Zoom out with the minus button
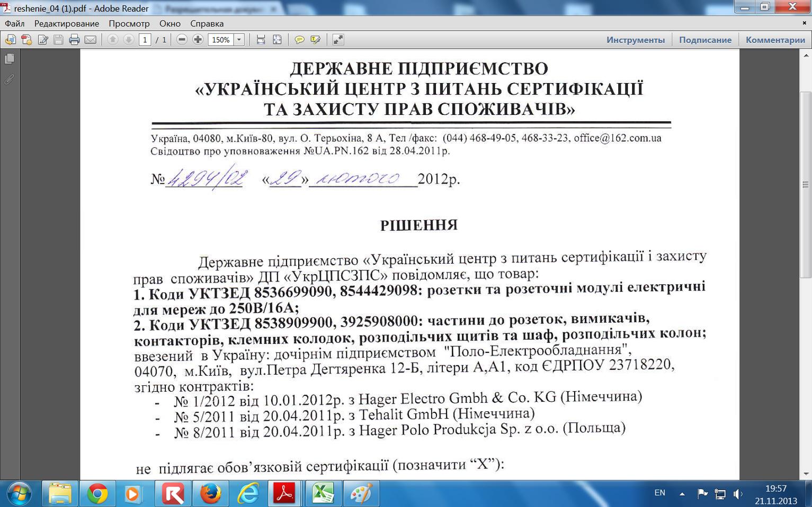 (x=182, y=40)
